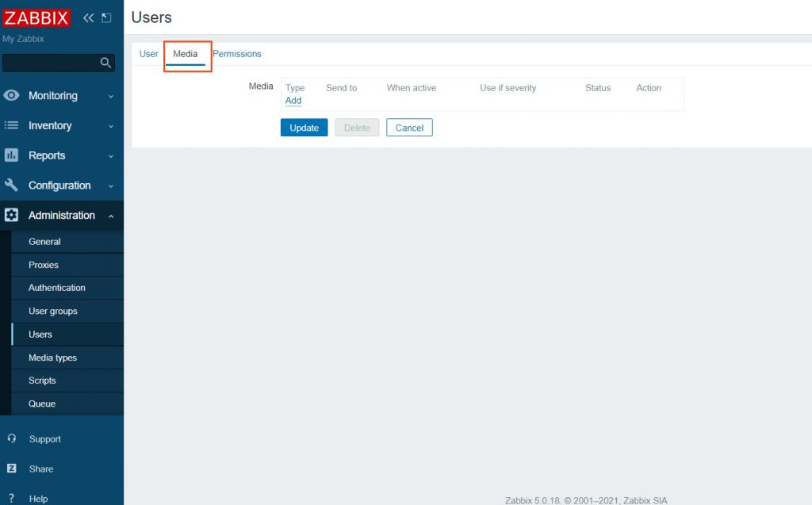Click the Type column header
Viewport: 812px width, 505px height.
[295, 88]
